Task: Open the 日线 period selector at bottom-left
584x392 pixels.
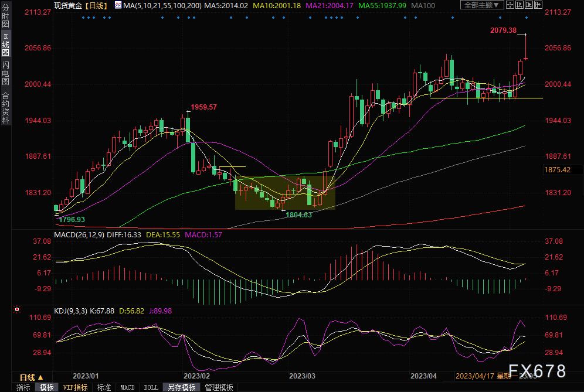Action: [32, 377]
